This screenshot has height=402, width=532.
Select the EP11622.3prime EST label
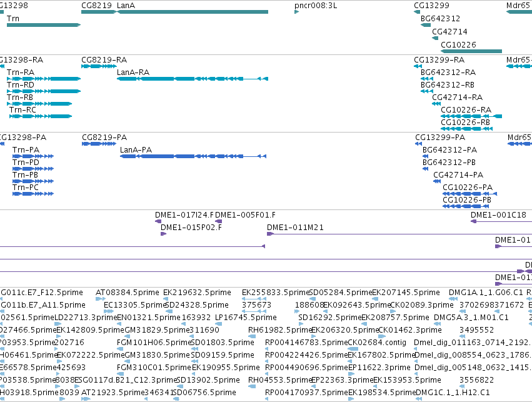point(379,368)
